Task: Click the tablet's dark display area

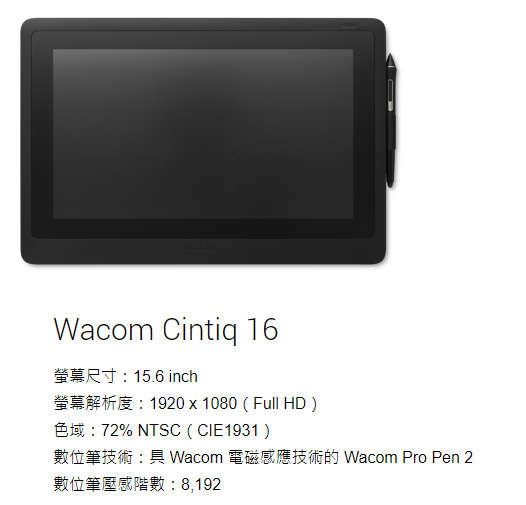Action: (x=203, y=134)
